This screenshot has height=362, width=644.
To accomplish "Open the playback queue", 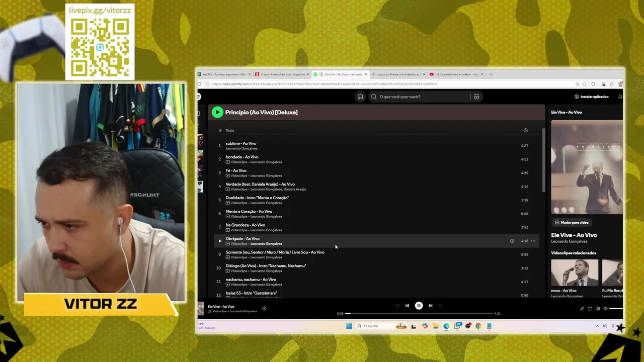I will pos(590,309).
